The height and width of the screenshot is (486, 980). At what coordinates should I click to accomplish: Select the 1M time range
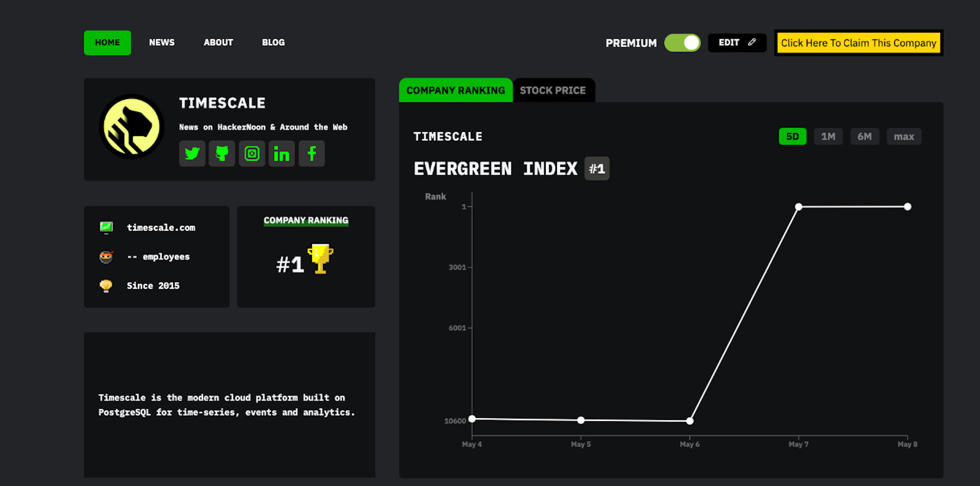(828, 136)
